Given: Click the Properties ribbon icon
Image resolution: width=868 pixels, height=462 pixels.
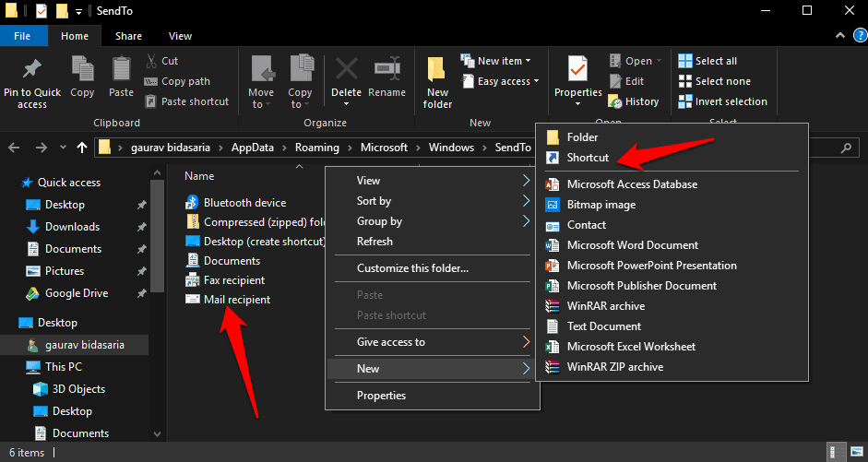Looking at the screenshot, I should click(577, 69).
